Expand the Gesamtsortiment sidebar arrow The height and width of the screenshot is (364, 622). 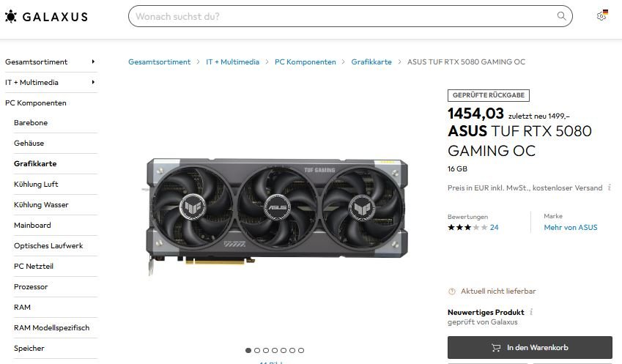[x=93, y=62]
